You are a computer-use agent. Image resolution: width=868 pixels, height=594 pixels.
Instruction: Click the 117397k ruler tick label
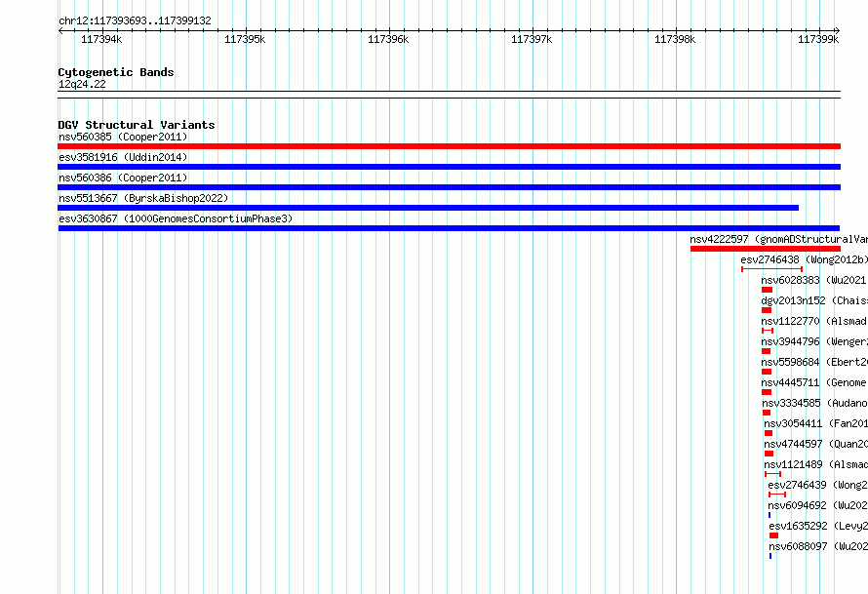pos(532,39)
